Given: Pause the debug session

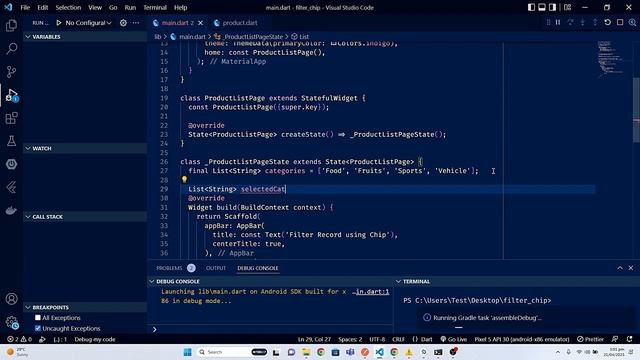Looking at the screenshot, I should [x=558, y=22].
